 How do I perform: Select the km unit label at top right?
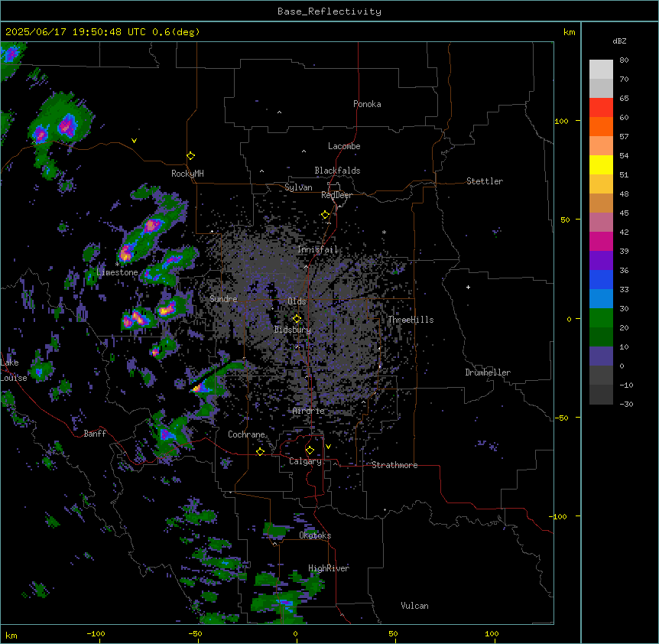pyautogui.click(x=569, y=32)
